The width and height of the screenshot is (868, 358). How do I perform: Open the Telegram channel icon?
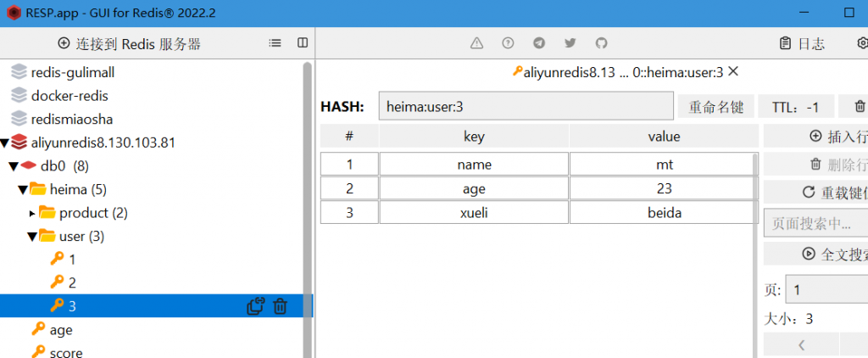(539, 43)
